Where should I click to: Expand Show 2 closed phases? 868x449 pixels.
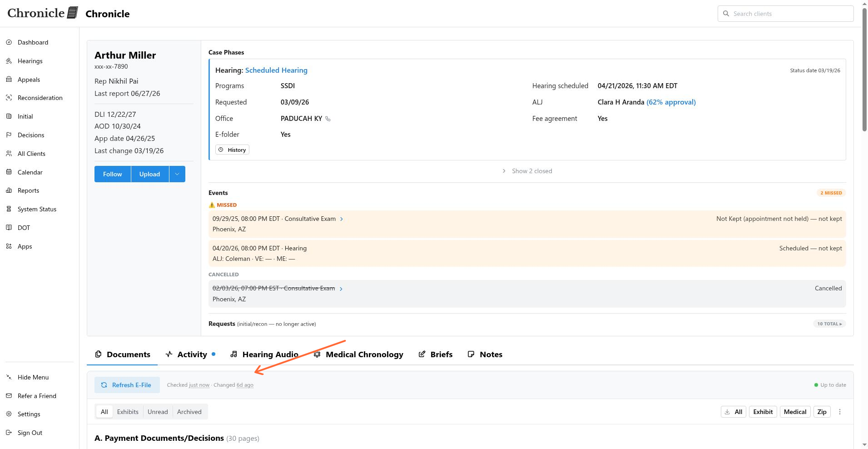527,171
